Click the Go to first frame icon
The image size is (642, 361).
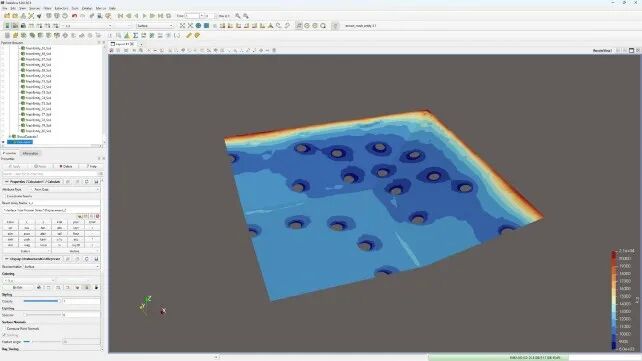tap(120, 16)
